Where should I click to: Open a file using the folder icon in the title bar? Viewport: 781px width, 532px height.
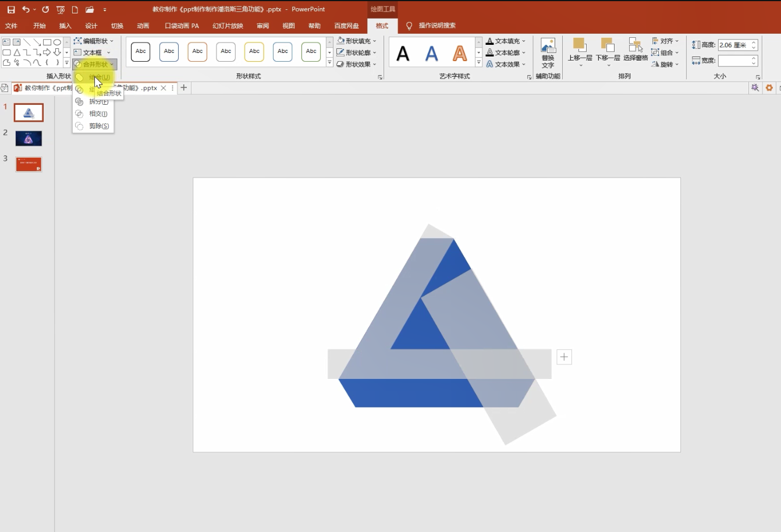[x=90, y=9]
